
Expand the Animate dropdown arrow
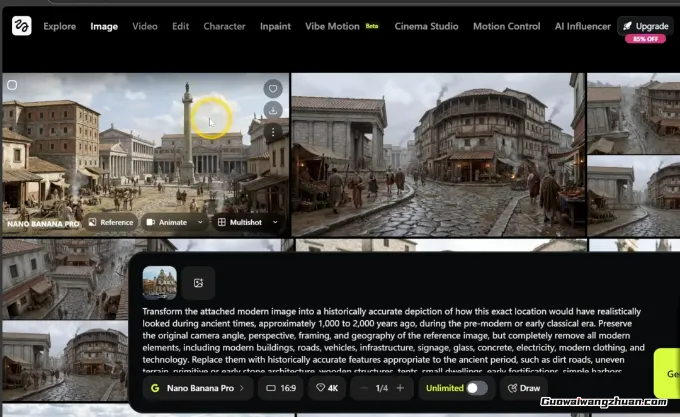(200, 222)
